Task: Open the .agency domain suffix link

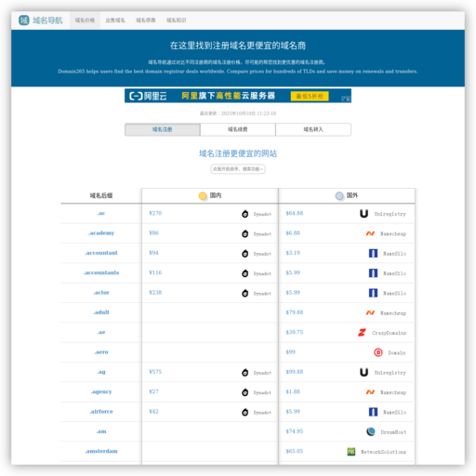Action: click(101, 391)
